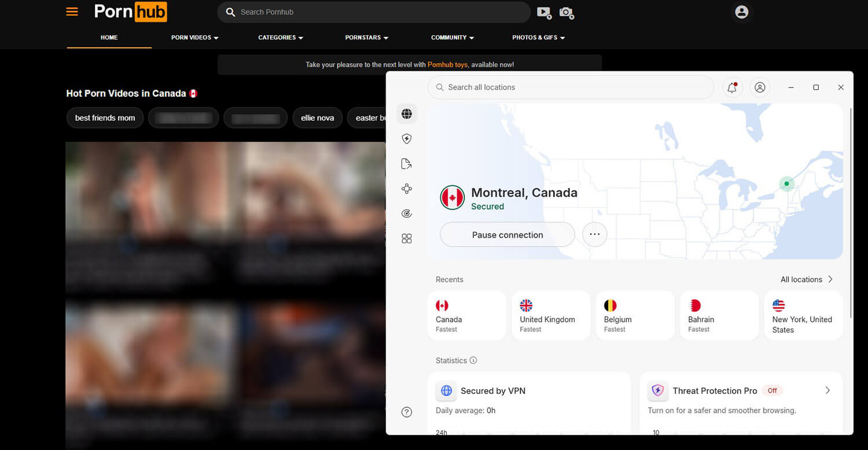Connect to Bahrain recent location
Viewport: 868px width, 450px height.
click(x=719, y=316)
